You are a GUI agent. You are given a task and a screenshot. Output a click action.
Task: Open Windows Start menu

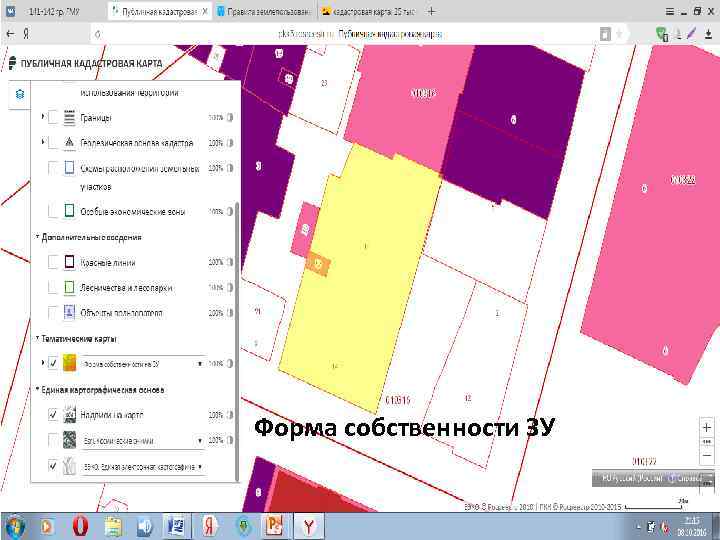click(15, 526)
